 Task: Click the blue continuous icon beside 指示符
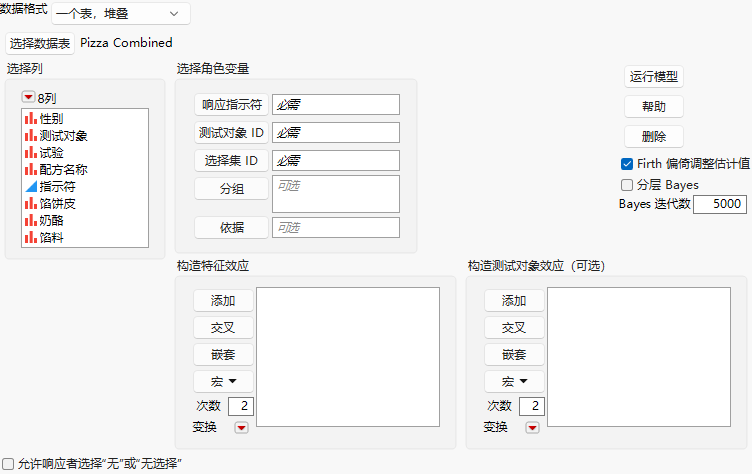coord(31,186)
